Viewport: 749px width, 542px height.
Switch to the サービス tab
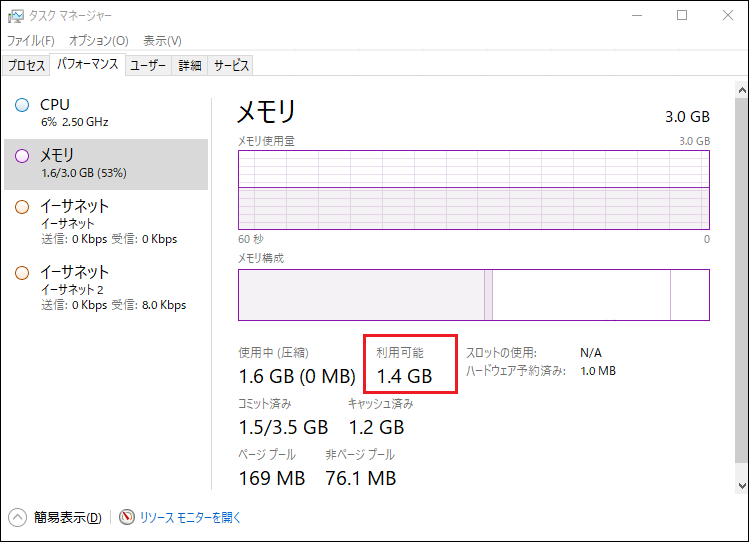[230, 66]
